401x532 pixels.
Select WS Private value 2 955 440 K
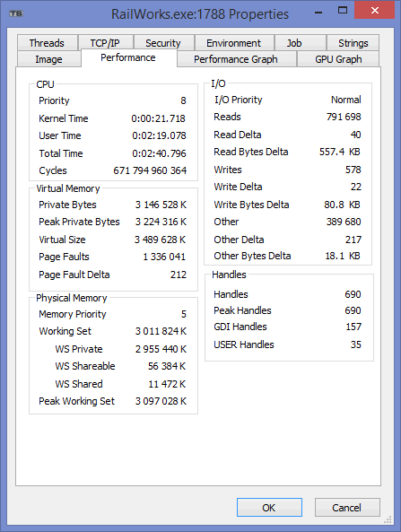pos(161,349)
